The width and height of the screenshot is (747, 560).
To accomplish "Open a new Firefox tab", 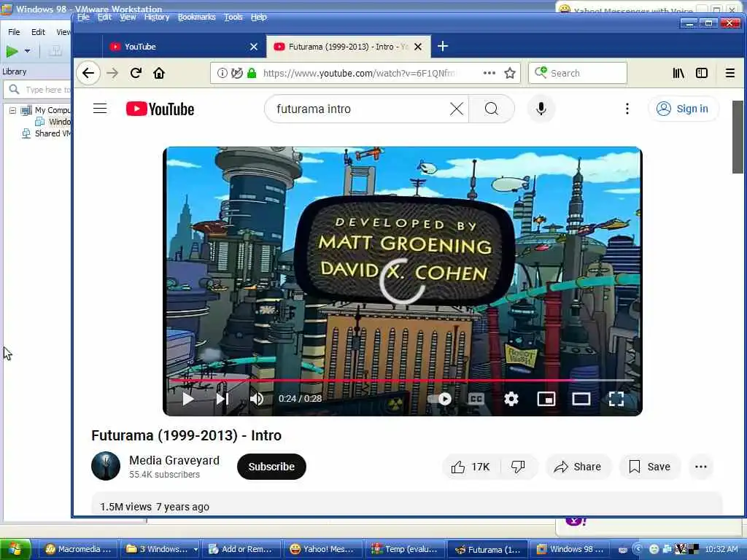I will [443, 46].
